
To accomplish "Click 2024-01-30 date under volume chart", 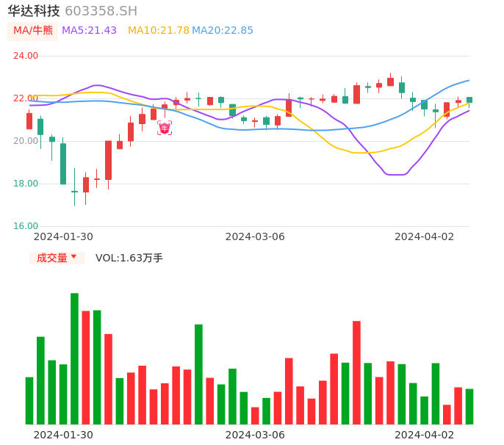I will 63,435.
